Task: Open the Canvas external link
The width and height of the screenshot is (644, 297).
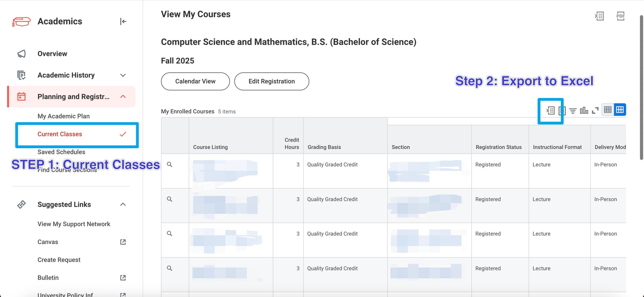Action: [48, 242]
